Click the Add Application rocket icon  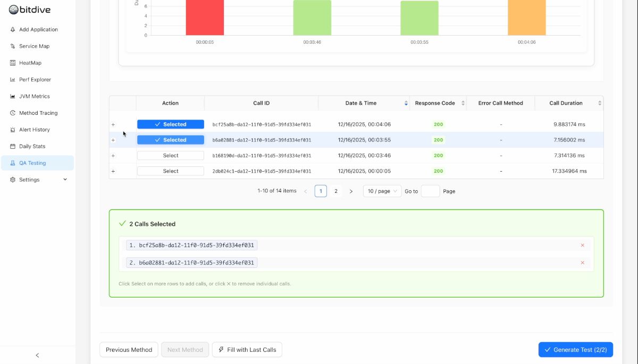13,30
